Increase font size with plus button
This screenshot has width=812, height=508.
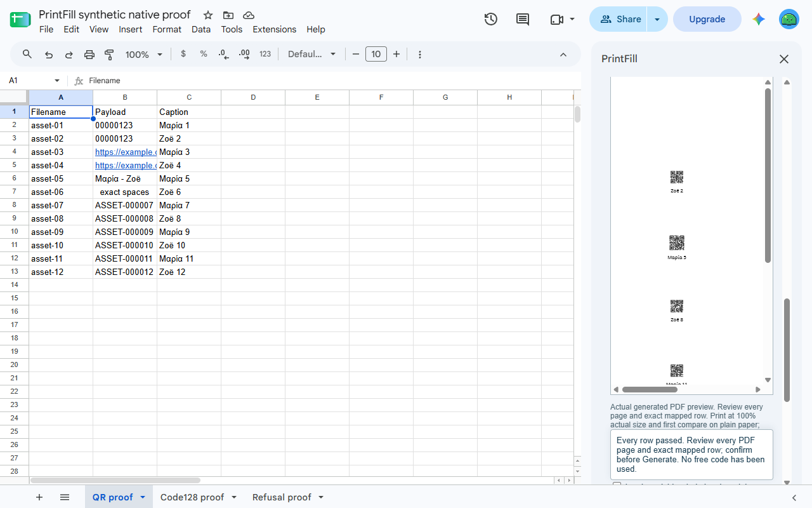tap(396, 54)
